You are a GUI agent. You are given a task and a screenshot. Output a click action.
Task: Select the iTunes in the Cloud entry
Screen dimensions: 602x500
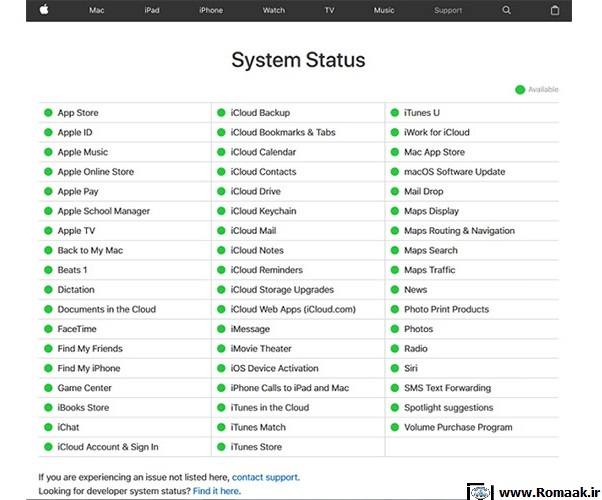270,407
